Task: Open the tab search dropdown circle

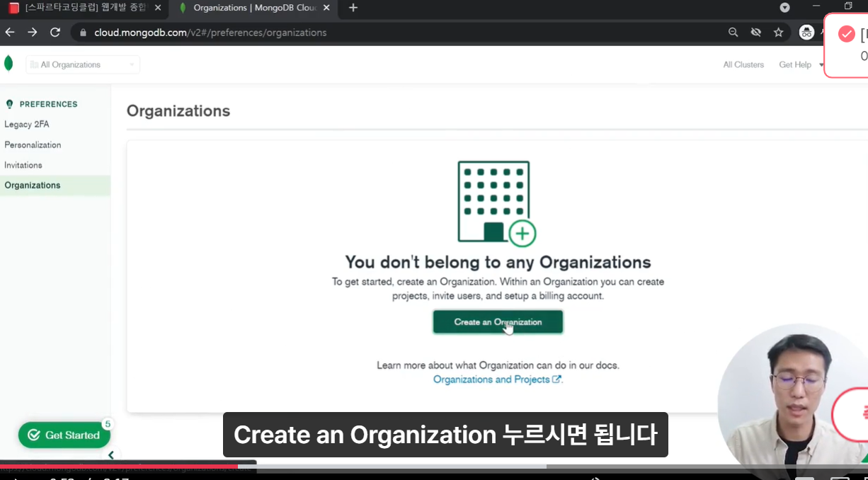Action: pyautogui.click(x=784, y=8)
